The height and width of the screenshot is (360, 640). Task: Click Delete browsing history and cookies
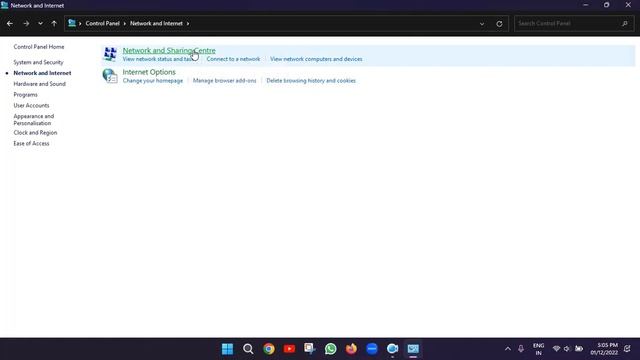[311, 81]
